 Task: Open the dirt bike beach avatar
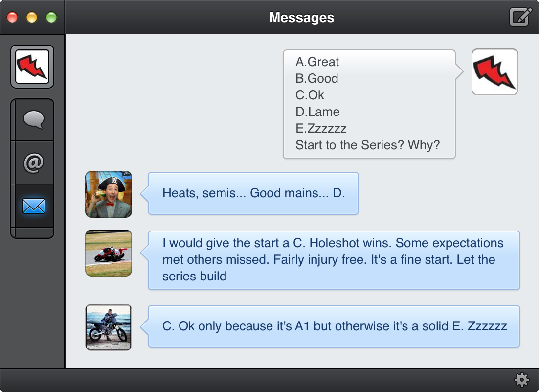109,327
